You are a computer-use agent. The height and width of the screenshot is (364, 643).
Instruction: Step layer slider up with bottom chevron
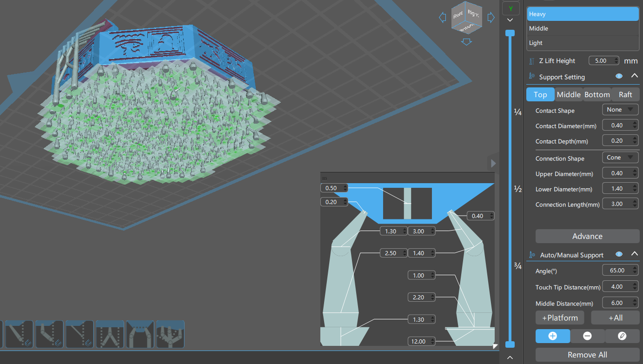coord(510,357)
